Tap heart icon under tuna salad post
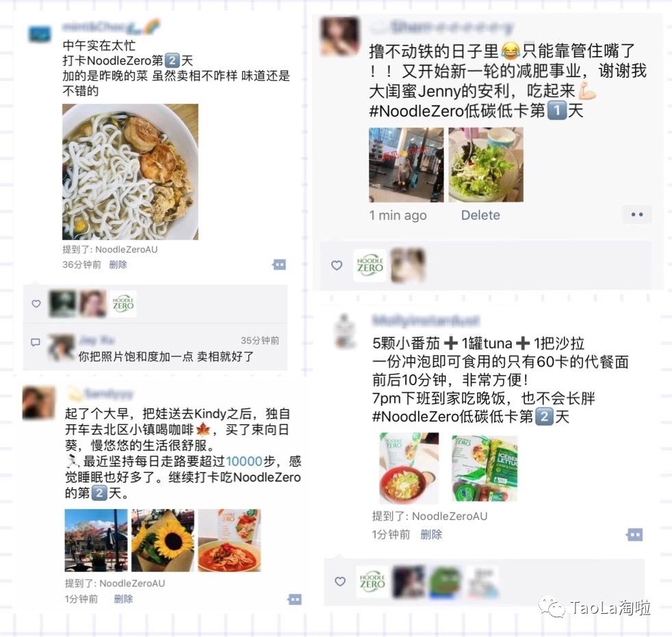The image size is (672, 637). (x=340, y=582)
